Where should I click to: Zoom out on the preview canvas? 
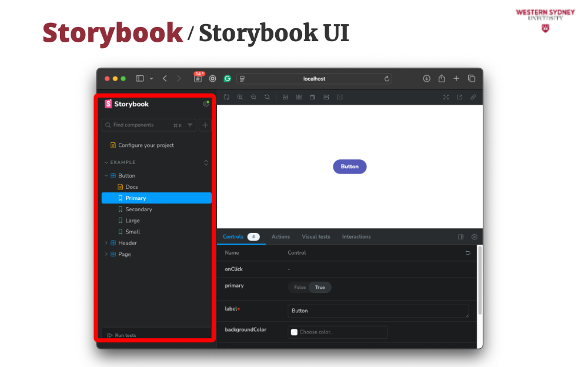[x=253, y=97]
